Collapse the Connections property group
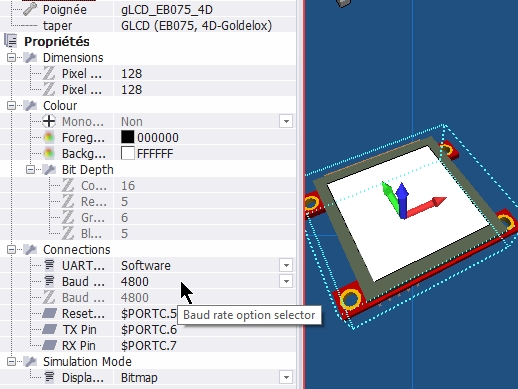 coord(11,250)
